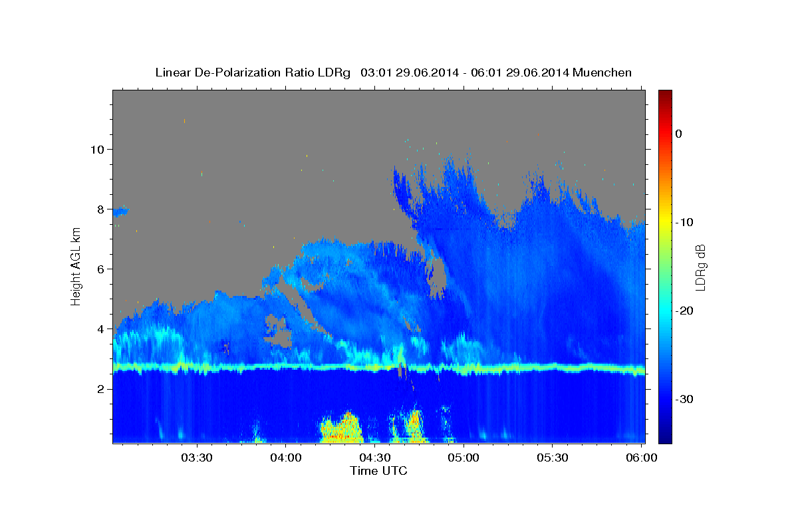Click the colorbar tick label '-30'
The width and height of the screenshot is (798, 532).
[684, 399]
